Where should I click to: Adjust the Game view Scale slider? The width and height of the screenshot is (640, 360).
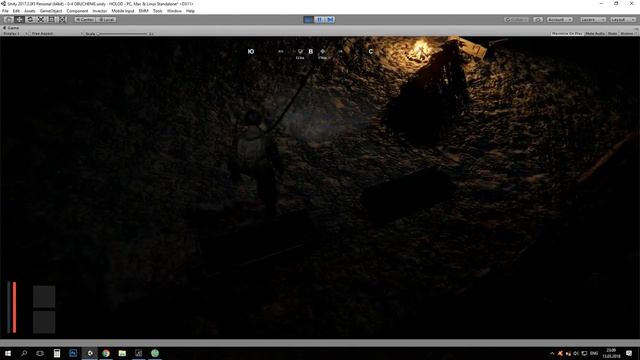click(x=122, y=33)
